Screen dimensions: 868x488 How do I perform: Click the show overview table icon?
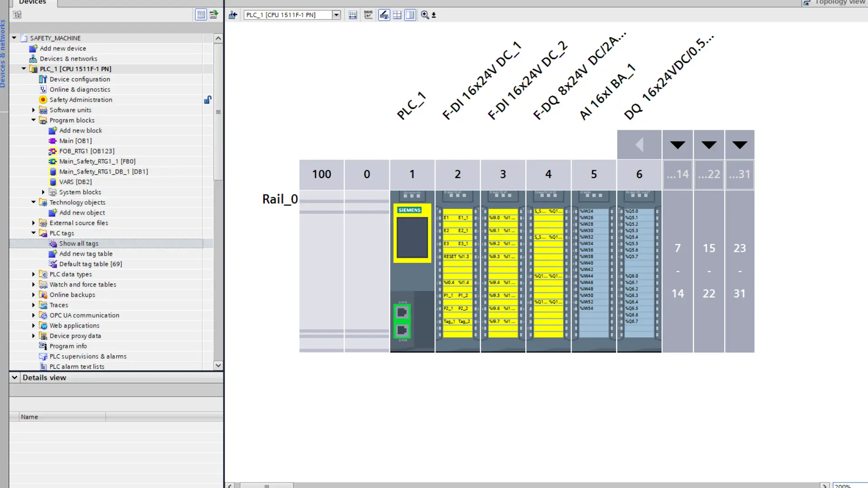(x=201, y=14)
